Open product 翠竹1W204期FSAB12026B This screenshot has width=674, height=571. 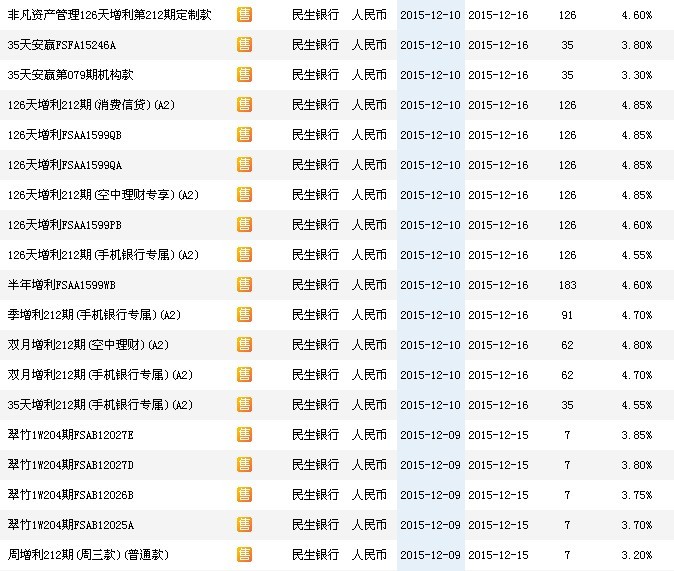pos(70,494)
